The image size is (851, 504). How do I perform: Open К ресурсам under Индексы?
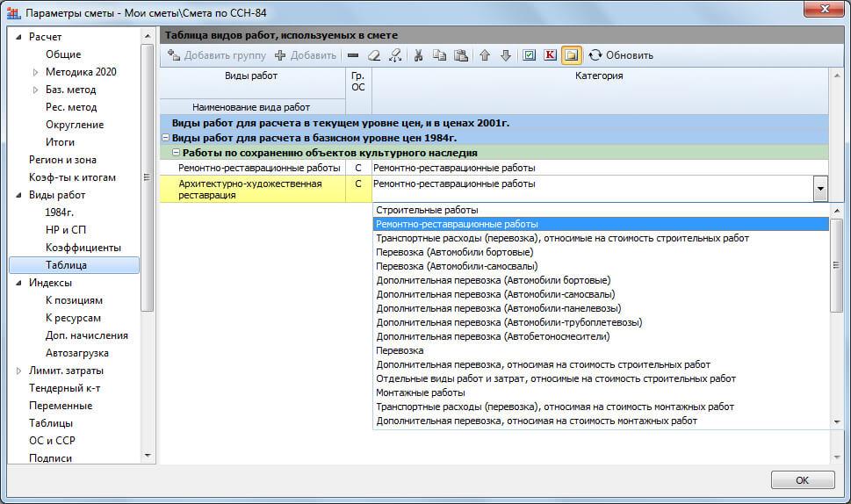pyautogui.click(x=73, y=318)
